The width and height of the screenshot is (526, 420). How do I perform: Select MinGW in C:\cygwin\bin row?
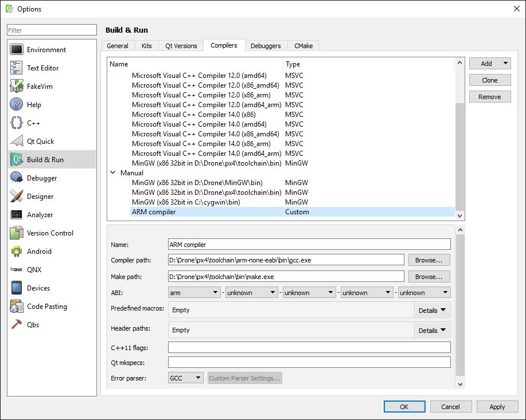(x=292, y=202)
